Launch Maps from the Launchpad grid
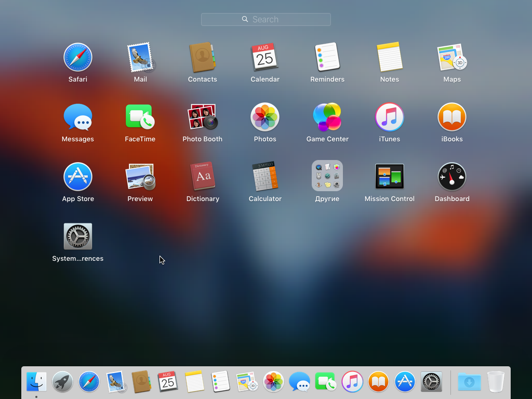 (452, 57)
